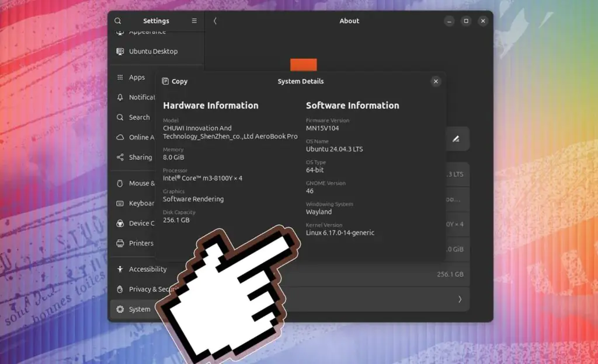Click the search icon in Settings header
Image resolution: width=598 pixels, height=364 pixels.
click(x=117, y=20)
